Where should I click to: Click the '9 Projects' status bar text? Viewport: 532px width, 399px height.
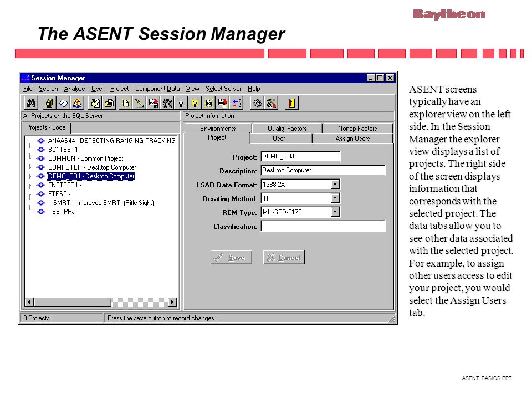tap(37, 318)
